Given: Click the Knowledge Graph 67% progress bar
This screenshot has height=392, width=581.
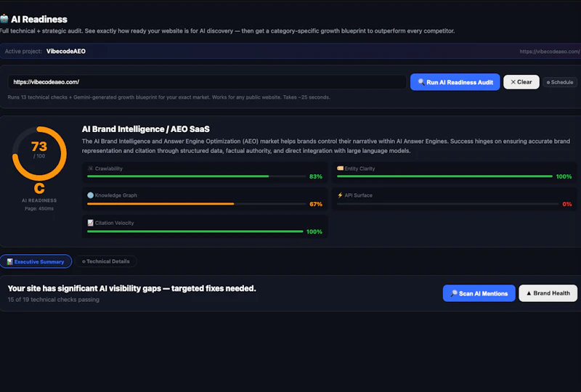Looking at the screenshot, I should [x=196, y=204].
